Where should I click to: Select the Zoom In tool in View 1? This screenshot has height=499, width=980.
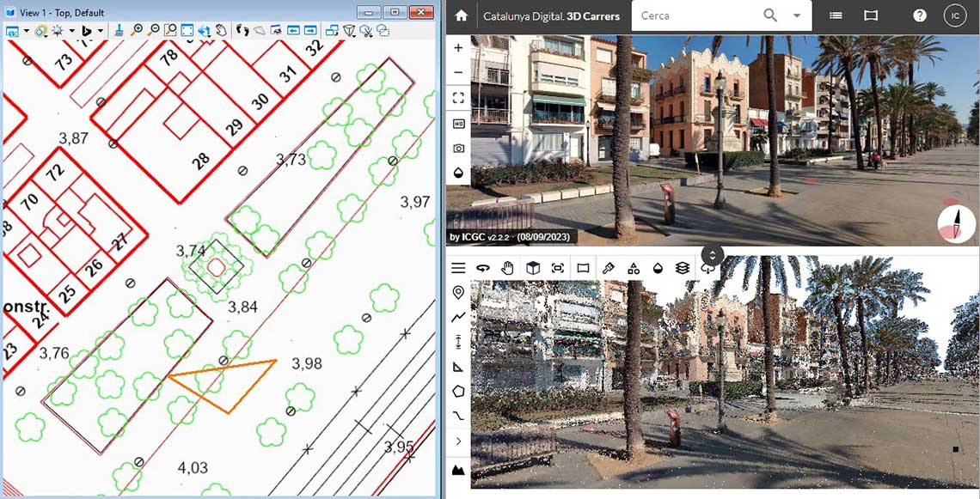(x=138, y=31)
